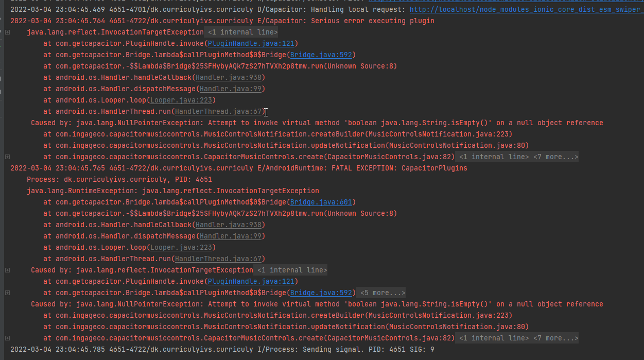Expand gutter fold on the '<5 more...>' row
Screen dimensions: 644x360
tap(7, 293)
